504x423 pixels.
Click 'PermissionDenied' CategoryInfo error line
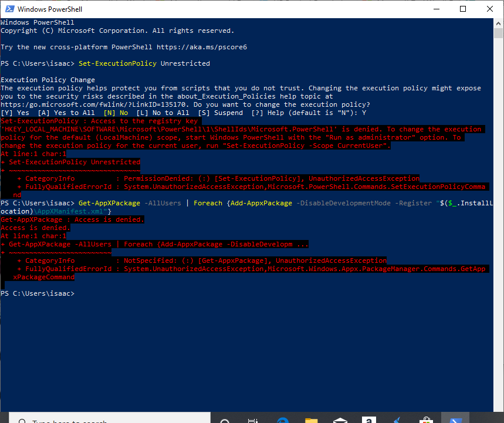(218, 178)
